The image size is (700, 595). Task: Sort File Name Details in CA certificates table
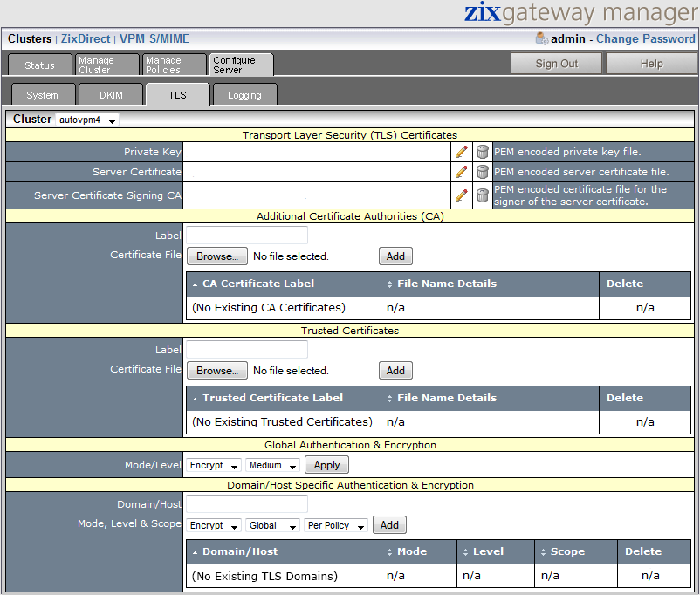click(x=390, y=284)
